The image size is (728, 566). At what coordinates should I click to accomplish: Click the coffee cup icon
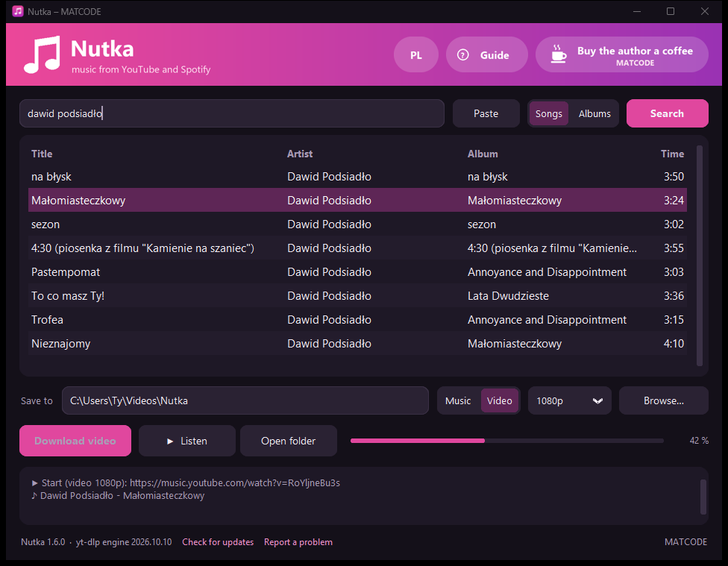(559, 54)
